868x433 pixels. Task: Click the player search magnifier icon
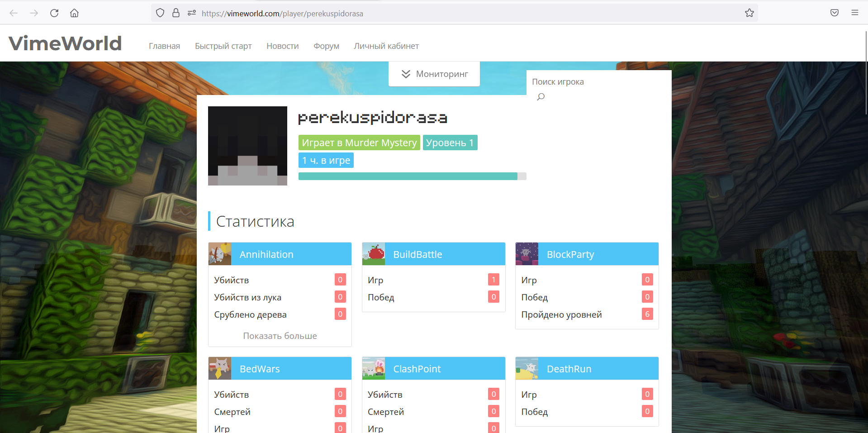(x=541, y=97)
